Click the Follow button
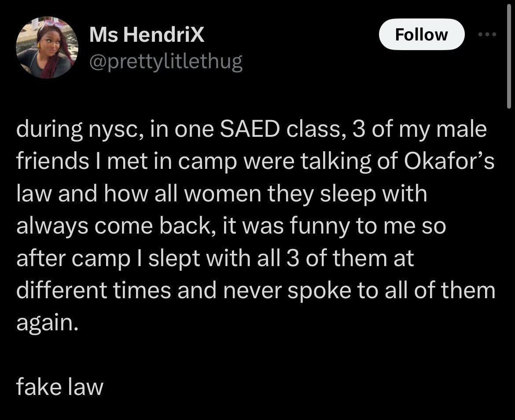The width and height of the screenshot is (515, 420). tap(421, 34)
